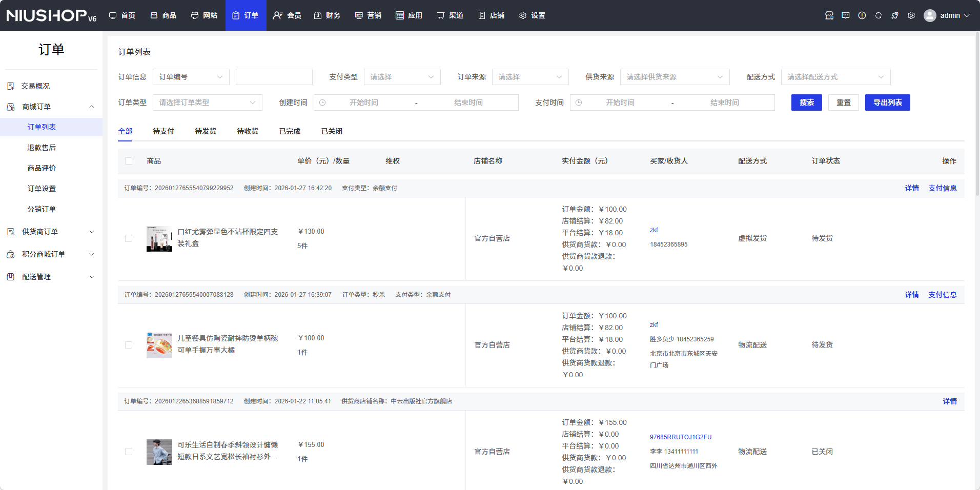Open the 支付类型 dropdown
Image resolution: width=980 pixels, height=490 pixels.
point(402,77)
